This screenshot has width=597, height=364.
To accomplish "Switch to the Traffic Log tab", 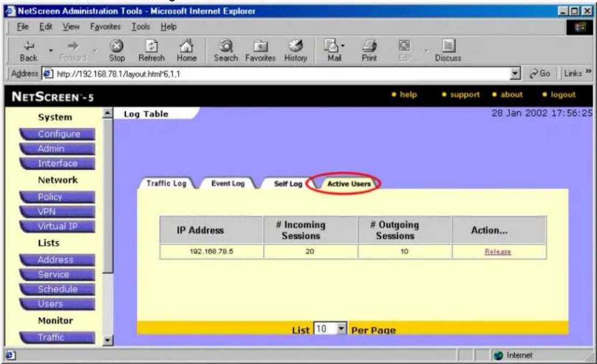I will point(167,183).
